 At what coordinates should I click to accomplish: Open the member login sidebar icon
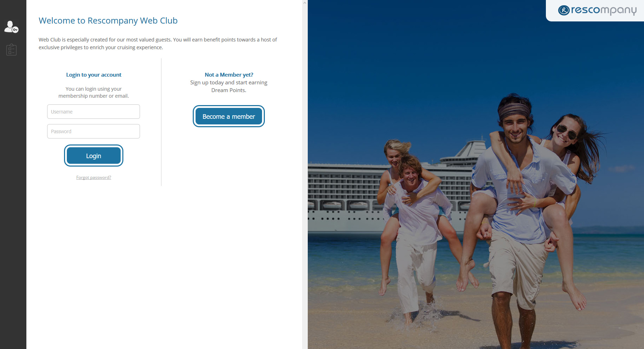11,27
